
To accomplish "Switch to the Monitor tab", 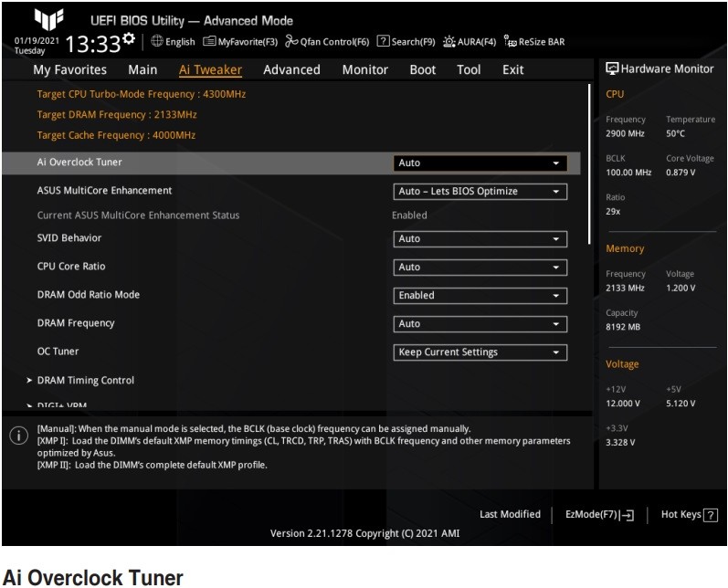I will click(x=365, y=69).
